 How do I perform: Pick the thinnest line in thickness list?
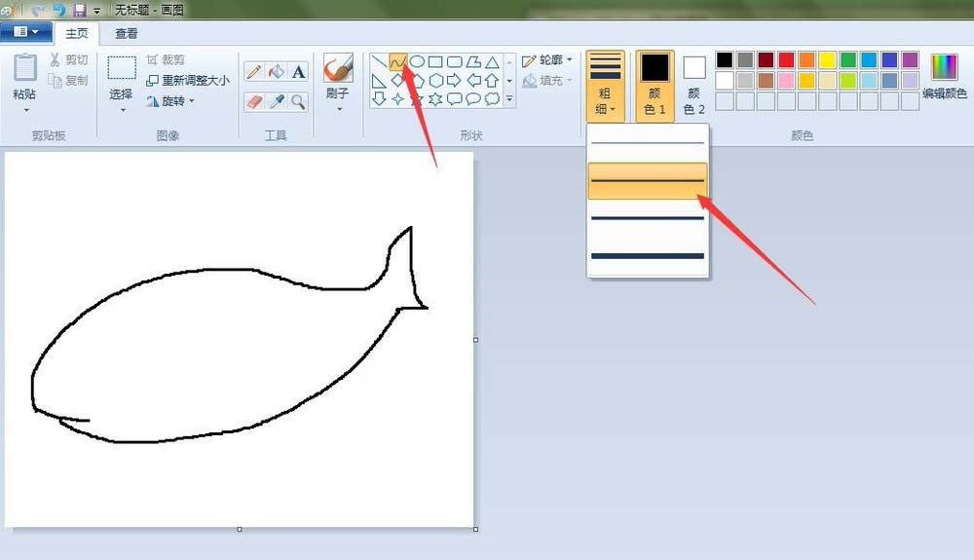click(x=648, y=143)
